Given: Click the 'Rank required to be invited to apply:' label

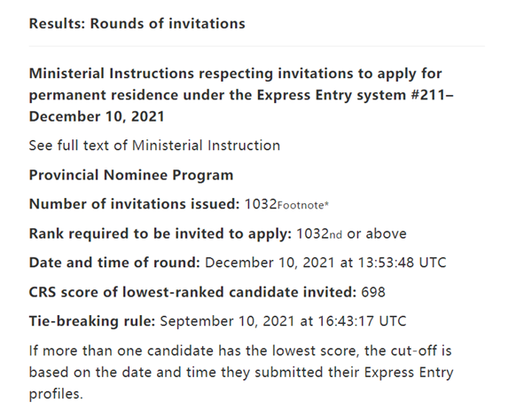Looking at the screenshot, I should point(160,233).
